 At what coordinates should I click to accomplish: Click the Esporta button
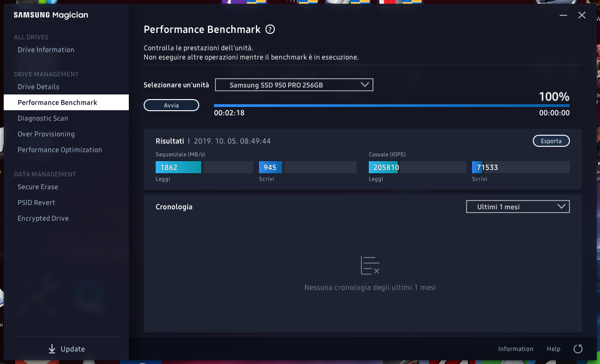click(x=551, y=141)
